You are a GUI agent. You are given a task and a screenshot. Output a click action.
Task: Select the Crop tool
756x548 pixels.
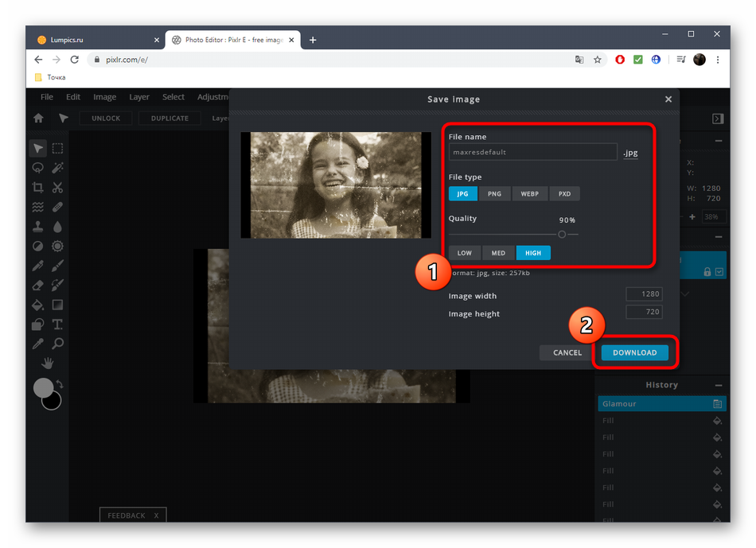pos(37,188)
